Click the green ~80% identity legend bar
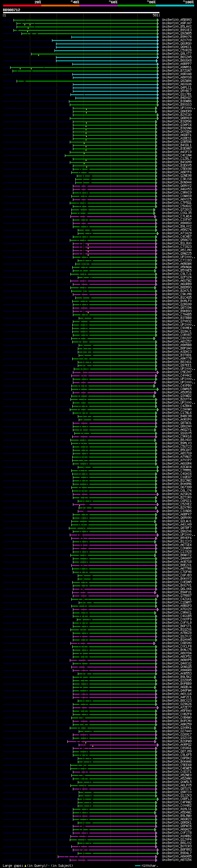The image size is (197, 868). pyautogui.click(x=137, y=6)
